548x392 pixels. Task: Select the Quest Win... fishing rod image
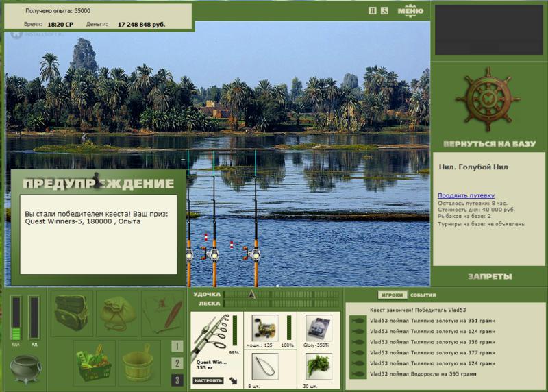click(x=210, y=336)
